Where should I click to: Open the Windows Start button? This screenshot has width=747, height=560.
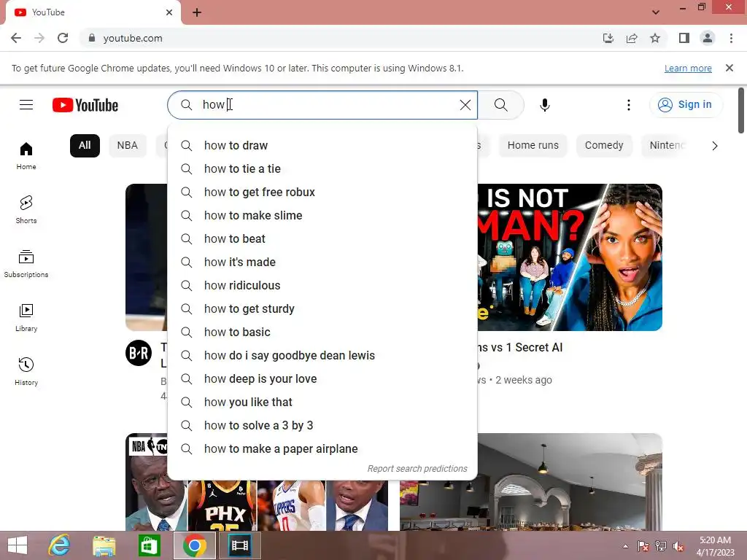18,545
